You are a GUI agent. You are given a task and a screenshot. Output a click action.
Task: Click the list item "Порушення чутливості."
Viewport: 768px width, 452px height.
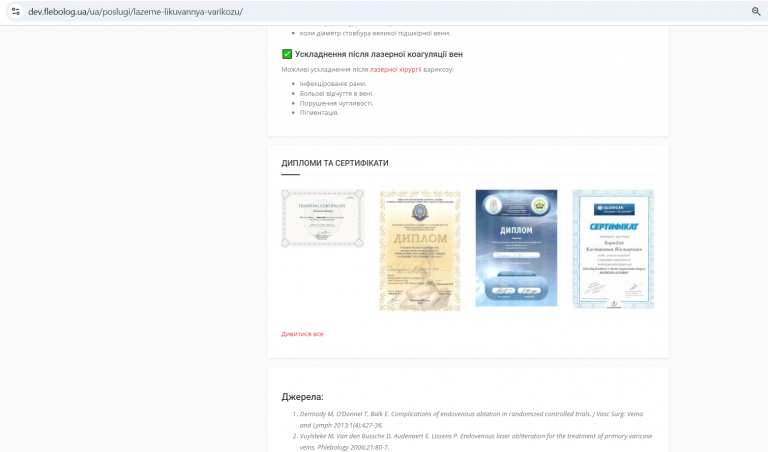[x=336, y=103]
